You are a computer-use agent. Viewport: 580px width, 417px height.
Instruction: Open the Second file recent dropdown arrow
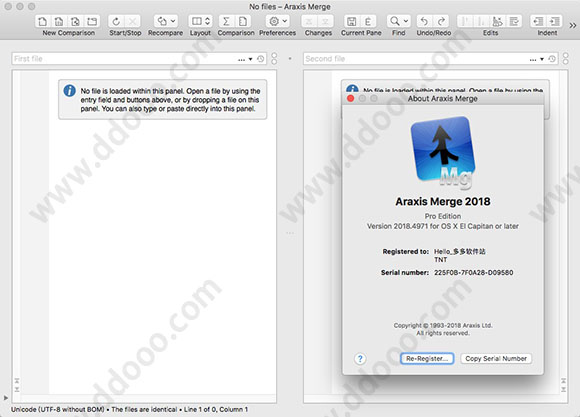[542, 59]
